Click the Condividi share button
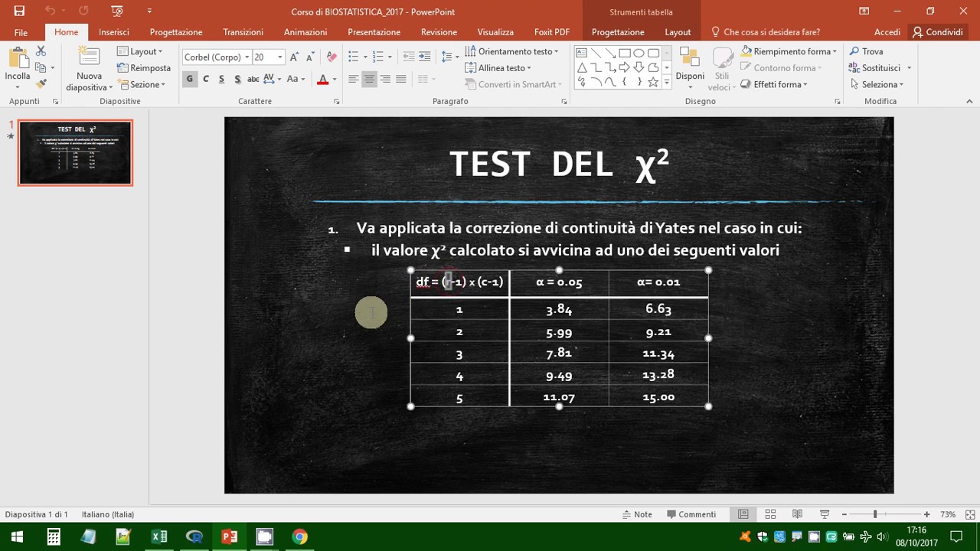Viewport: 980px width, 551px height. click(x=937, y=32)
